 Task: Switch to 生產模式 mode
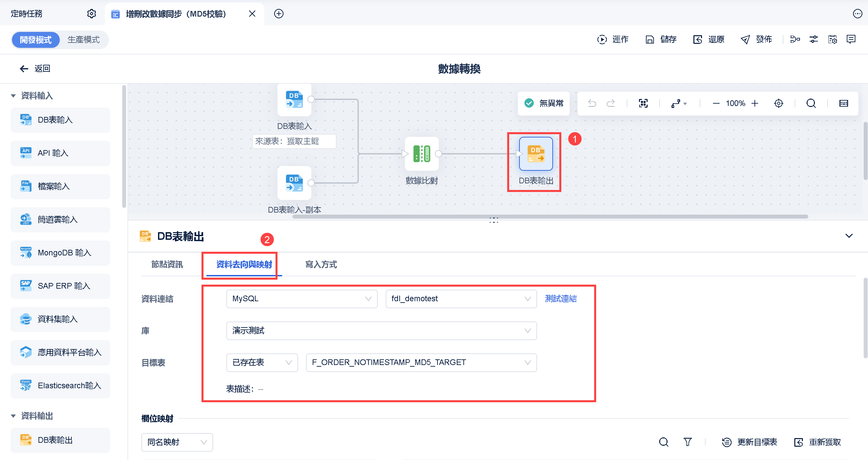(84, 40)
